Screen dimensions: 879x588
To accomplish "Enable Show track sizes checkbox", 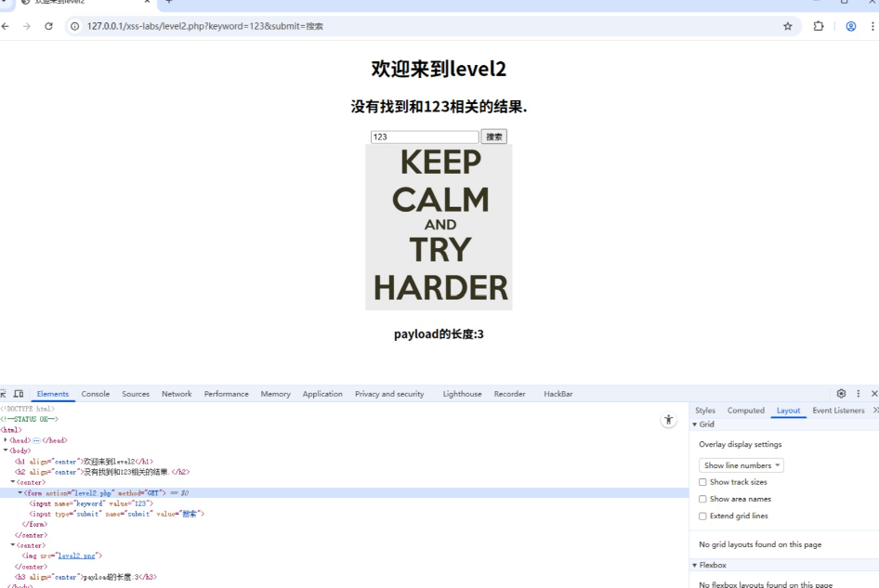I will (702, 482).
